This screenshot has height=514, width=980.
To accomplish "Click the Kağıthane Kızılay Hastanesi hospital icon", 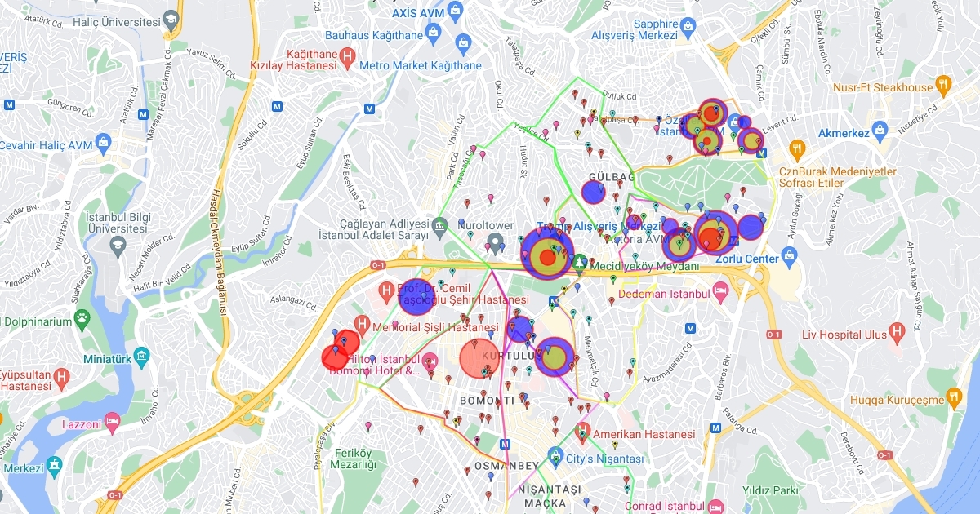I will 347,57.
